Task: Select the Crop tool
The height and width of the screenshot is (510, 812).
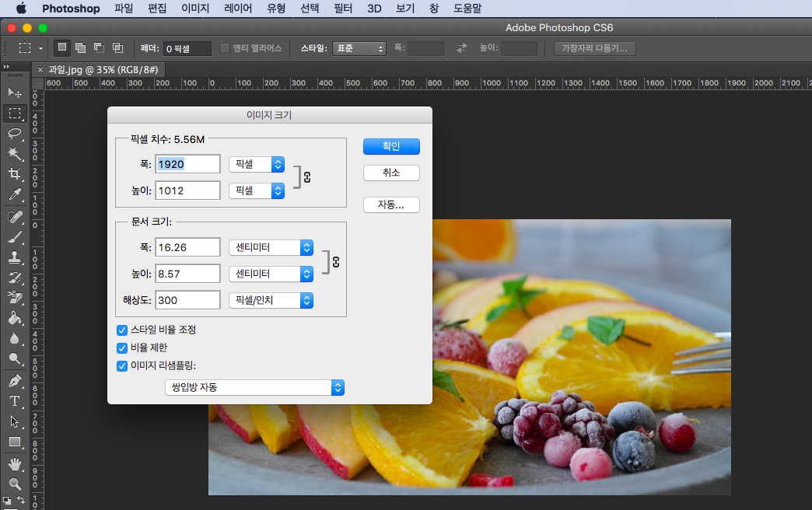Action: tap(15, 174)
